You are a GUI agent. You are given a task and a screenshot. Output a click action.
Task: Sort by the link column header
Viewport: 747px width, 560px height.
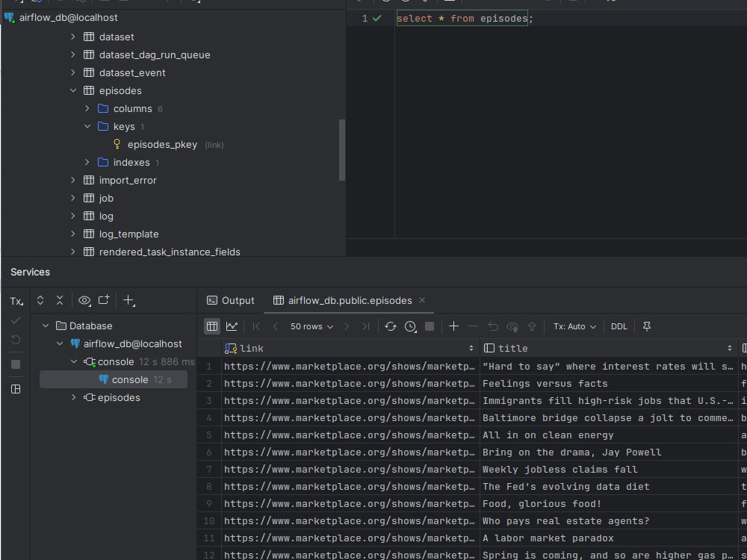[x=350, y=348]
